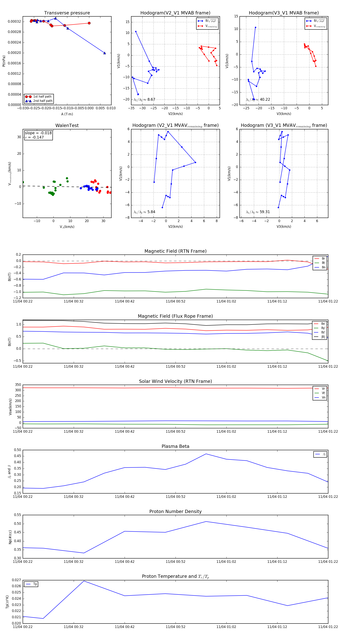The image size is (351, 644).
Task: Click the 'Hodogram (V2_V1 MVAV remaining frame)' title
Action: point(175,125)
